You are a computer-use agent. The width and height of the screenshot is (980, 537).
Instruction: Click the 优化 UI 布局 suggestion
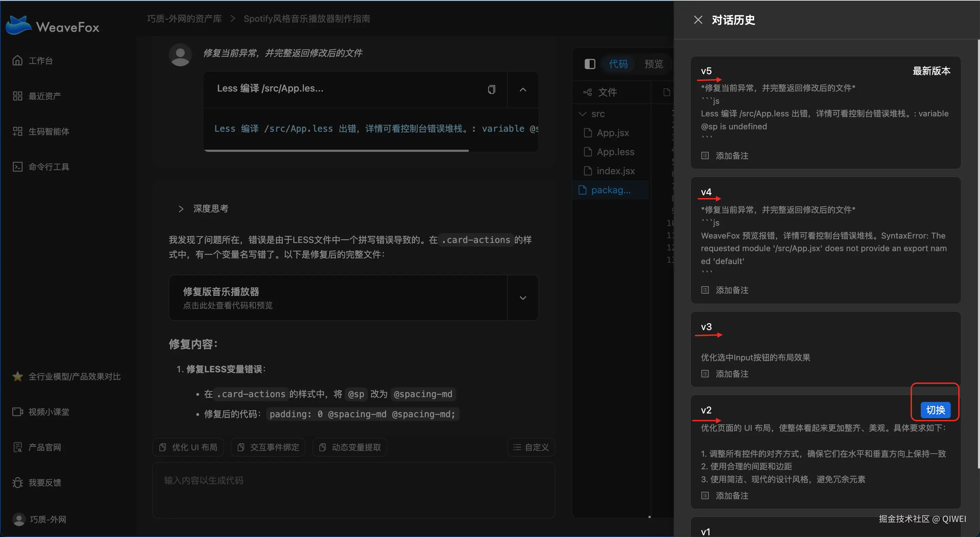tap(188, 447)
